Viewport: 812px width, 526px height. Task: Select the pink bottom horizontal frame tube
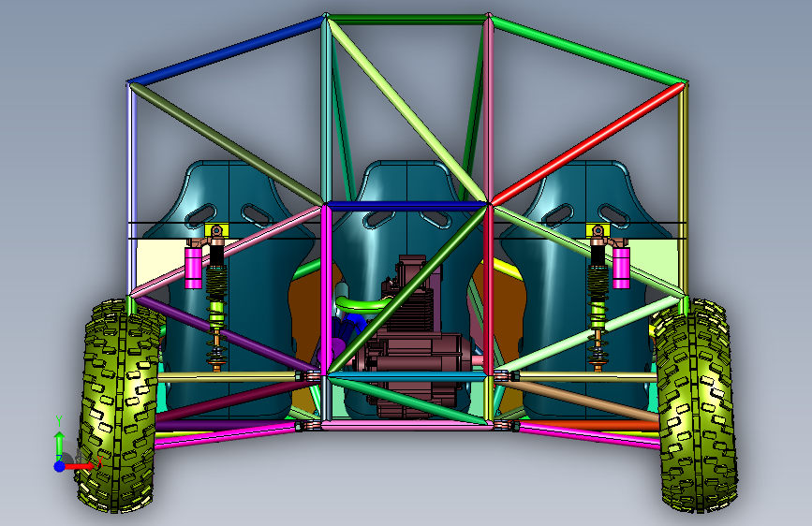(x=407, y=426)
